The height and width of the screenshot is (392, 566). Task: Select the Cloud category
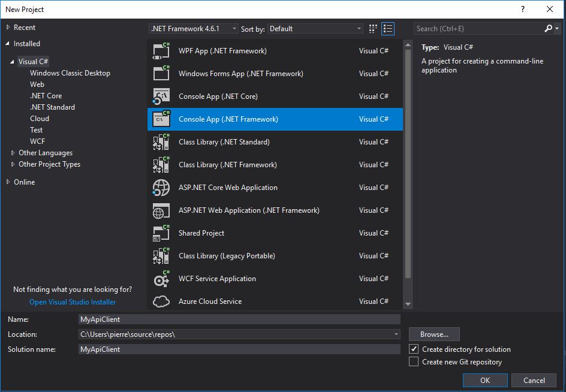(x=40, y=119)
